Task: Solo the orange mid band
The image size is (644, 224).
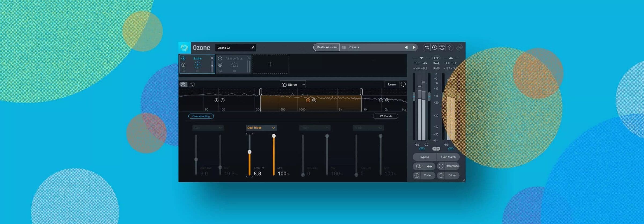Action: (x=314, y=100)
